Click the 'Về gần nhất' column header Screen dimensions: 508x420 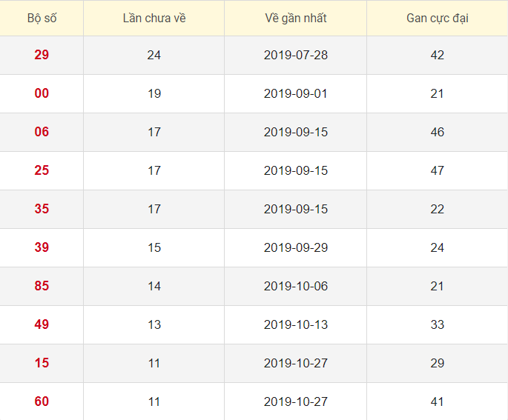[295, 18]
